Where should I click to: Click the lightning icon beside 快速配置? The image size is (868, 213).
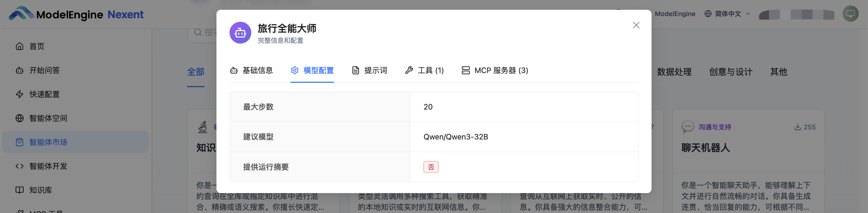20,94
